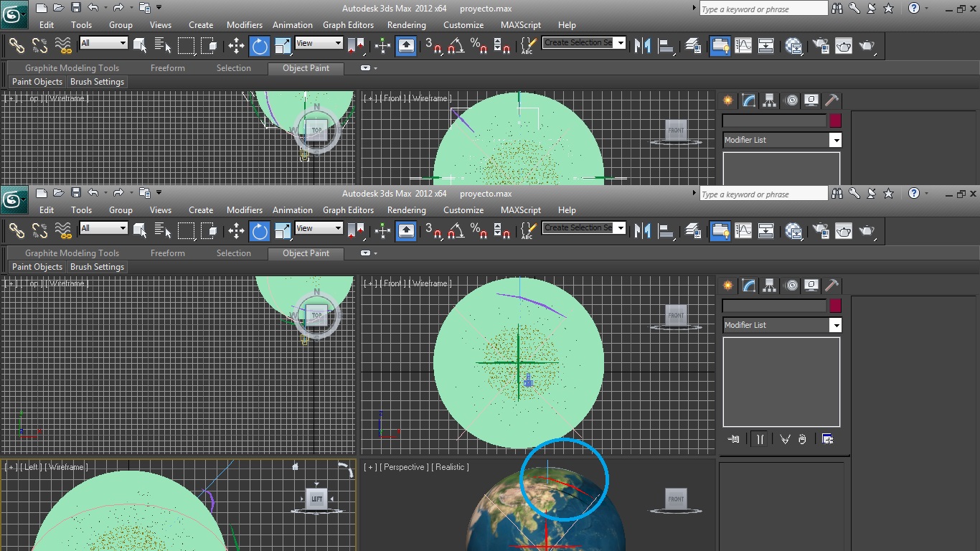980x551 pixels.
Task: Click the Mirror tool in lower window toolbar
Action: pos(643,230)
